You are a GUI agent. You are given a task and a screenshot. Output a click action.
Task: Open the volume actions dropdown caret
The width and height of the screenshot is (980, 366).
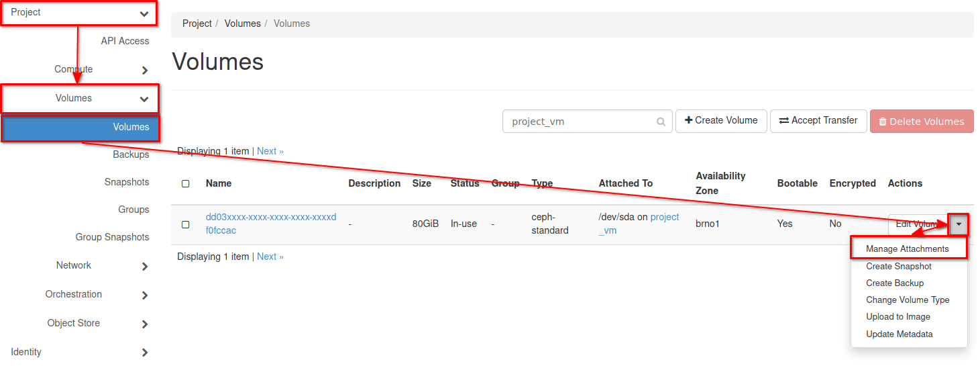(959, 224)
